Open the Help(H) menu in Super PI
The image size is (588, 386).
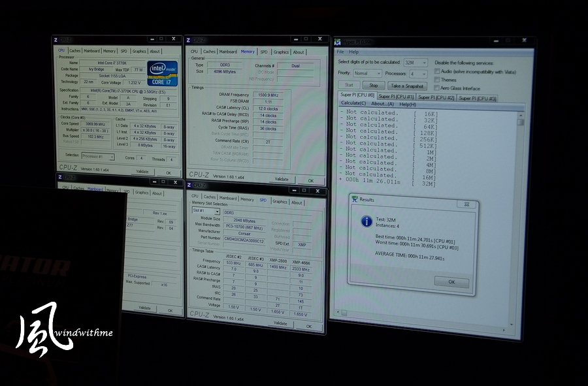click(x=408, y=105)
